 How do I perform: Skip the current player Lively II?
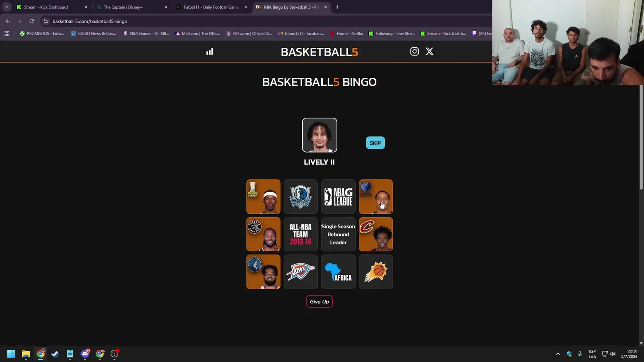pyautogui.click(x=375, y=143)
